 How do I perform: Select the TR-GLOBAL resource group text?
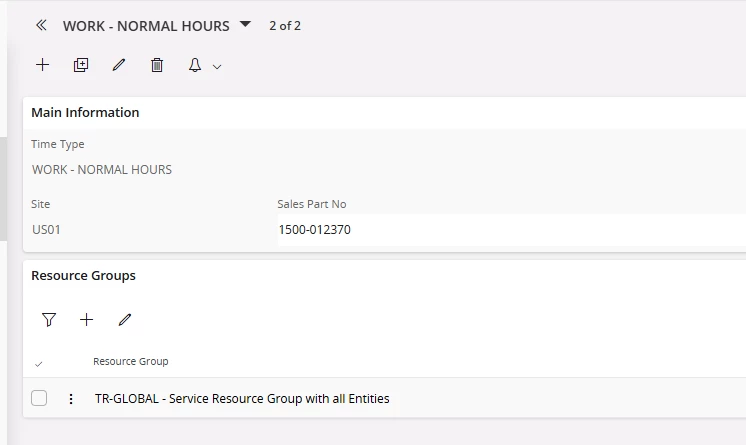point(242,398)
